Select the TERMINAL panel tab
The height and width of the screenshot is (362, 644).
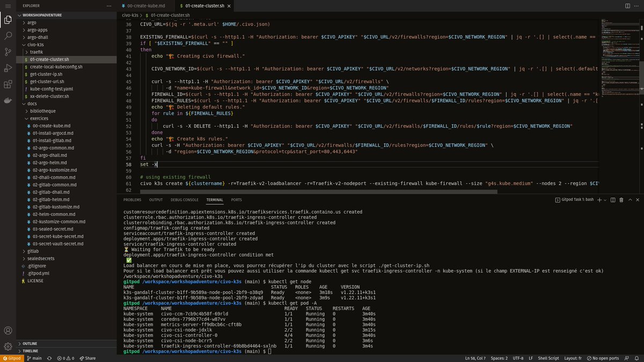pos(215,200)
